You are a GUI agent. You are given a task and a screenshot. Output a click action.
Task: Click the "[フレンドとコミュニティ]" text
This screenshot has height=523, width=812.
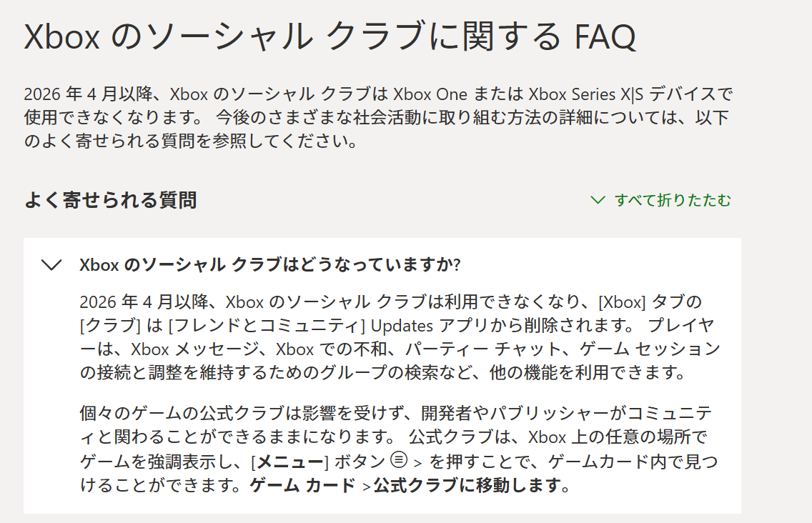pyautogui.click(x=267, y=326)
